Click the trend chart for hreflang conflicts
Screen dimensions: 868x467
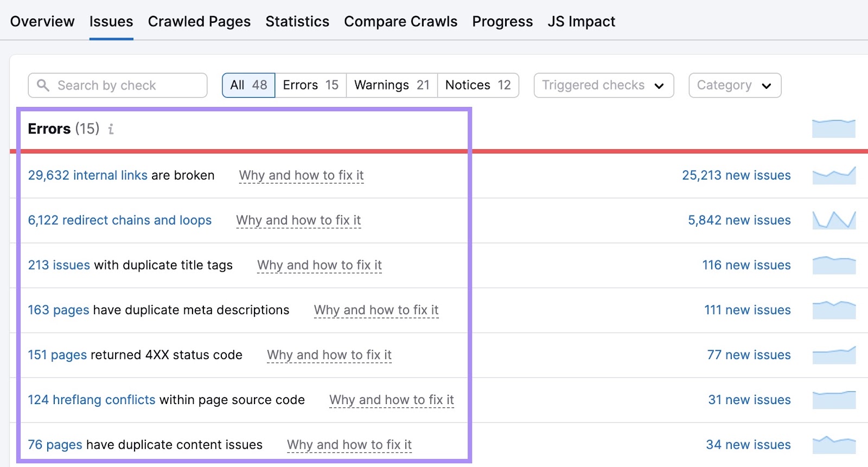click(x=834, y=400)
